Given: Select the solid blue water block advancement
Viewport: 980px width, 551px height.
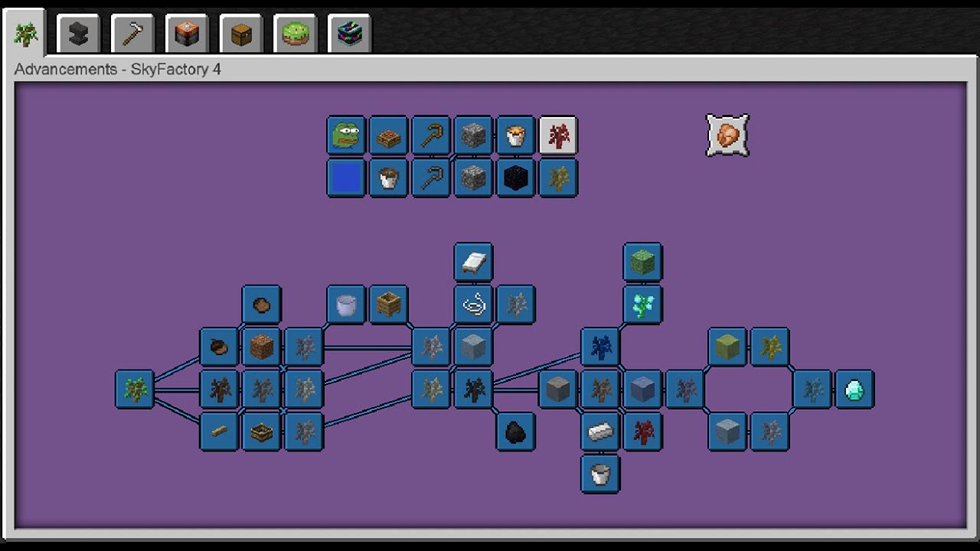Looking at the screenshot, I should (346, 178).
